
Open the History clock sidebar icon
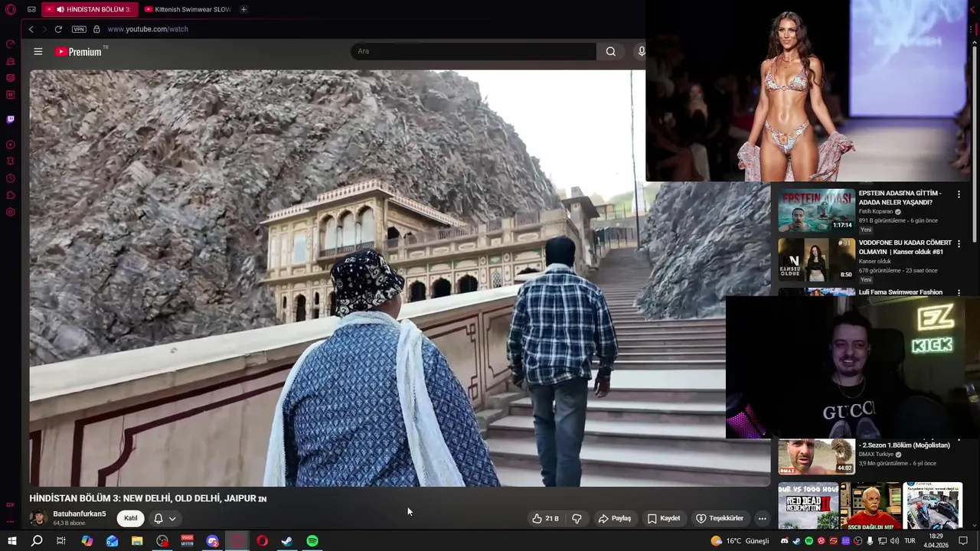[x=11, y=178]
